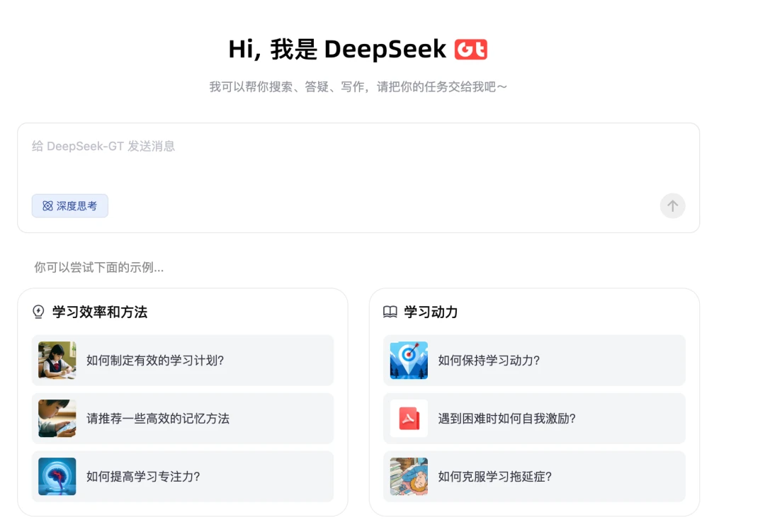Open example 如何克服学习拖延症?
Image resolution: width=765 pixels, height=532 pixels.
click(x=534, y=476)
